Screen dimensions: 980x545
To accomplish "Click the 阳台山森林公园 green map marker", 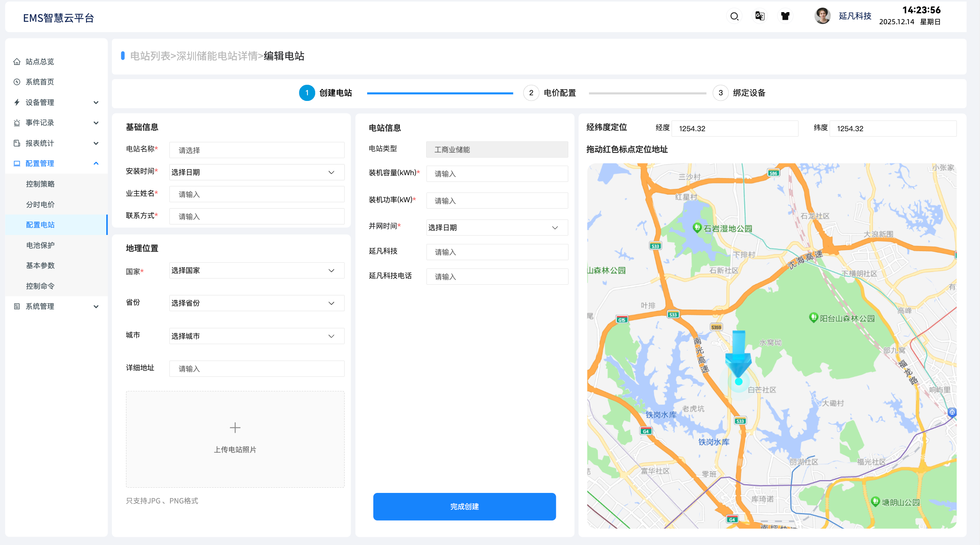I will point(813,317).
